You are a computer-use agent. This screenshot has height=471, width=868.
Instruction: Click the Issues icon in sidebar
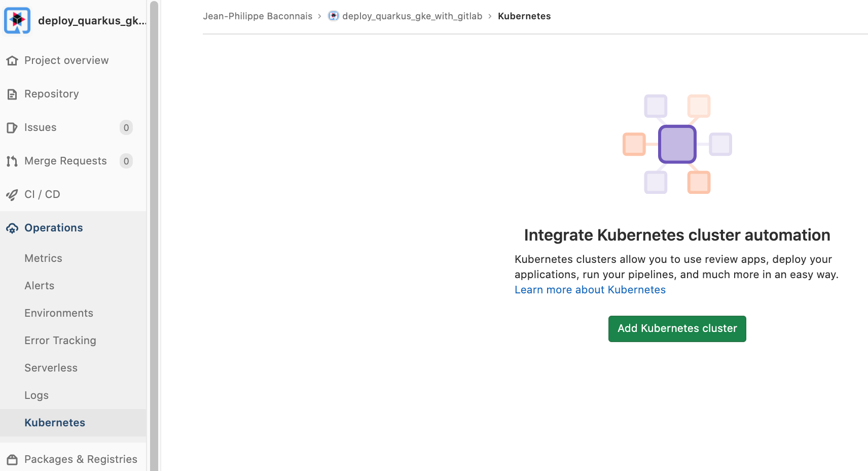12,128
